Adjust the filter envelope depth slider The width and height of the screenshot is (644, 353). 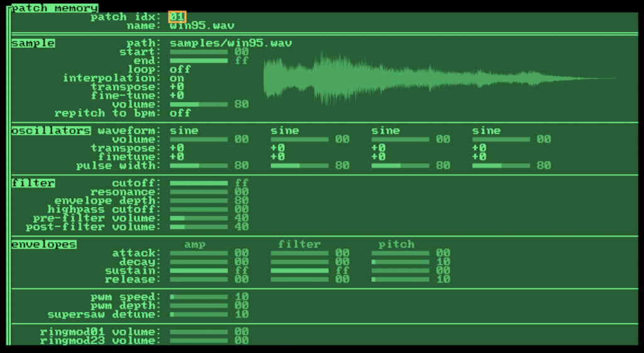199,201
